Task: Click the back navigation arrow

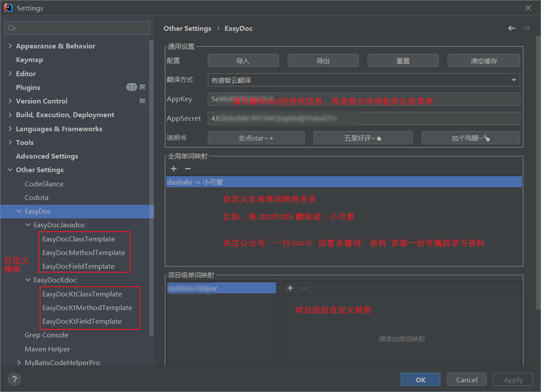Action: click(x=511, y=28)
